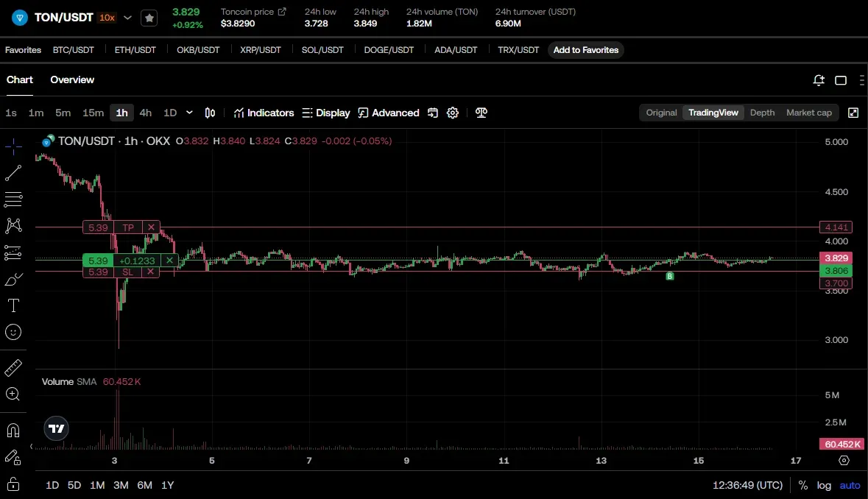Open the Display options menu
868x499 pixels.
(x=326, y=113)
